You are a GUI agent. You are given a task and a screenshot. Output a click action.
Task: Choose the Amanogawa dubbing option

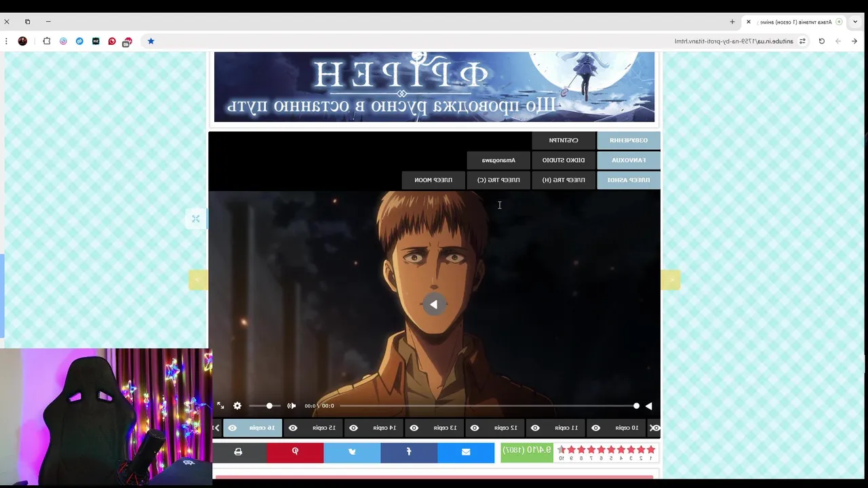[498, 161]
